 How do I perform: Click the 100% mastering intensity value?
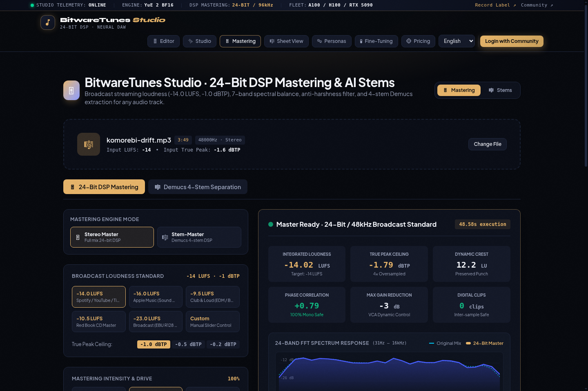coord(234,379)
